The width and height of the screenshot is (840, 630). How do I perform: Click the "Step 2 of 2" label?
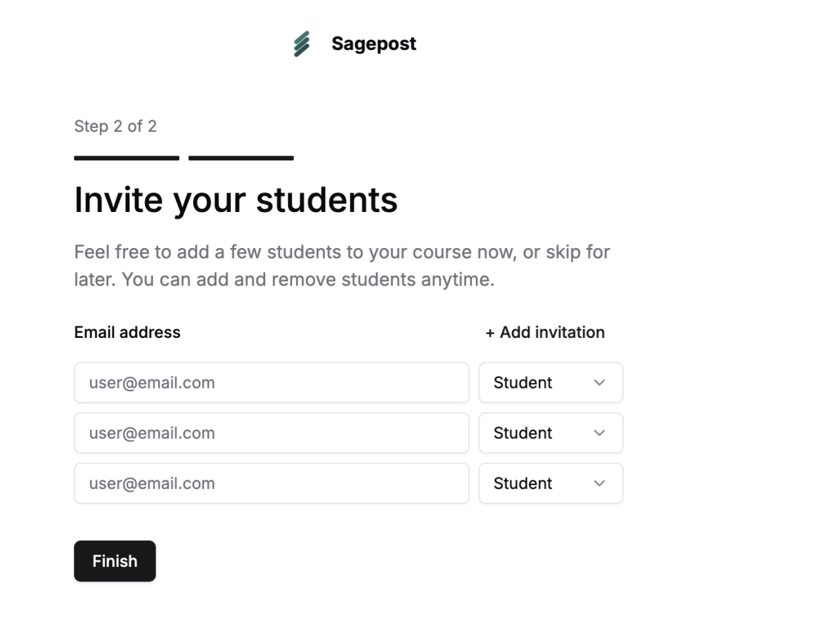(x=115, y=126)
